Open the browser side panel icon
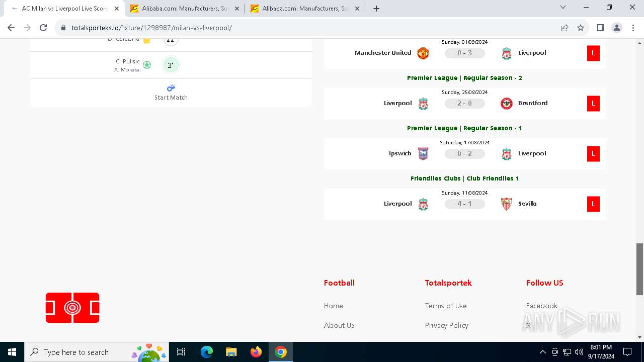Image resolution: width=644 pixels, height=362 pixels. point(600,28)
